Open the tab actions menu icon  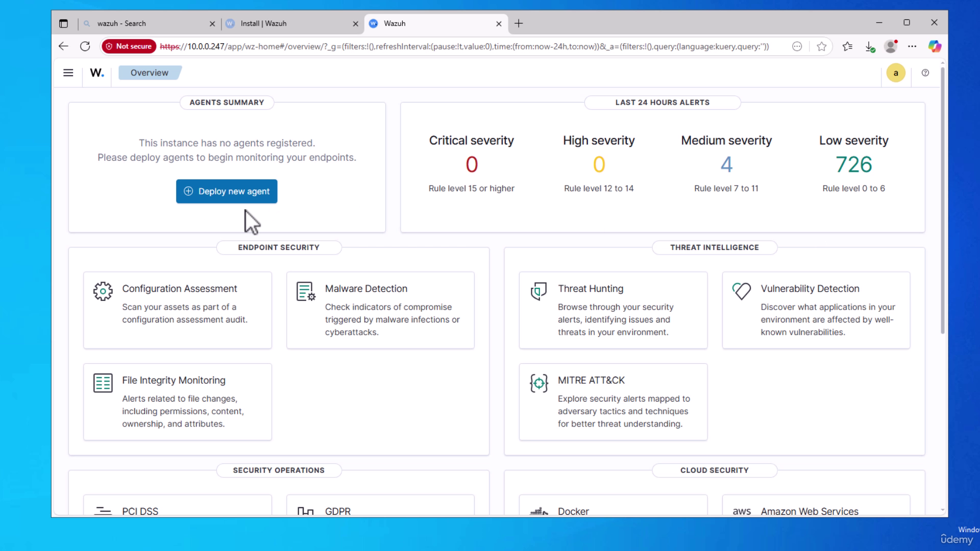pyautogui.click(x=63, y=23)
